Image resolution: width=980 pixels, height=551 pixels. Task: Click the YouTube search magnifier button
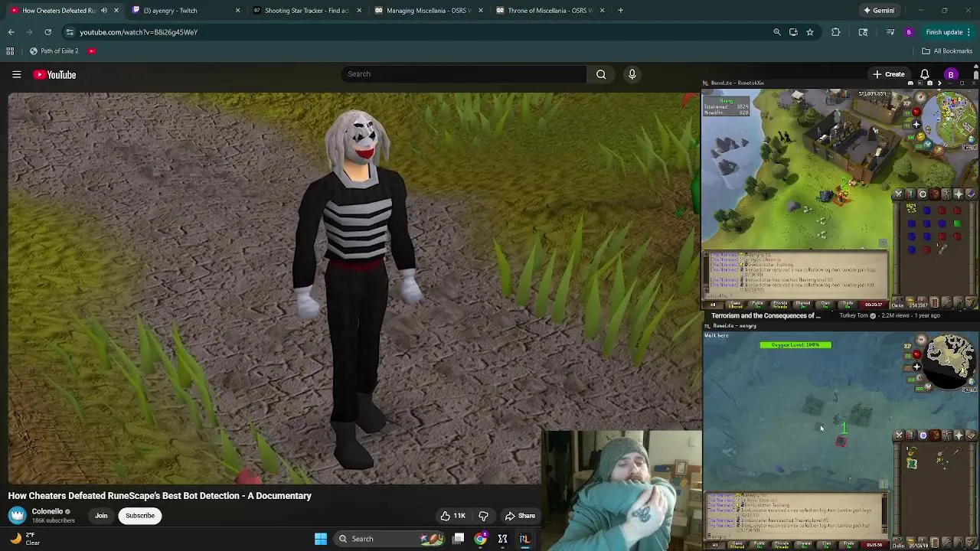601,74
